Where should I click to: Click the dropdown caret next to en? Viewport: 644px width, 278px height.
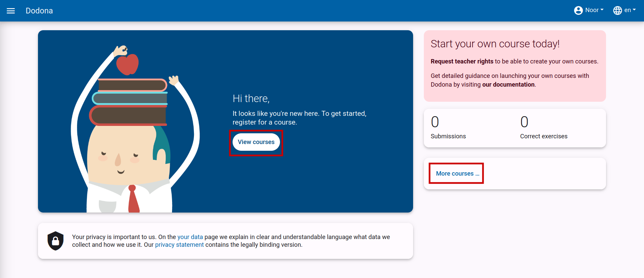634,10
